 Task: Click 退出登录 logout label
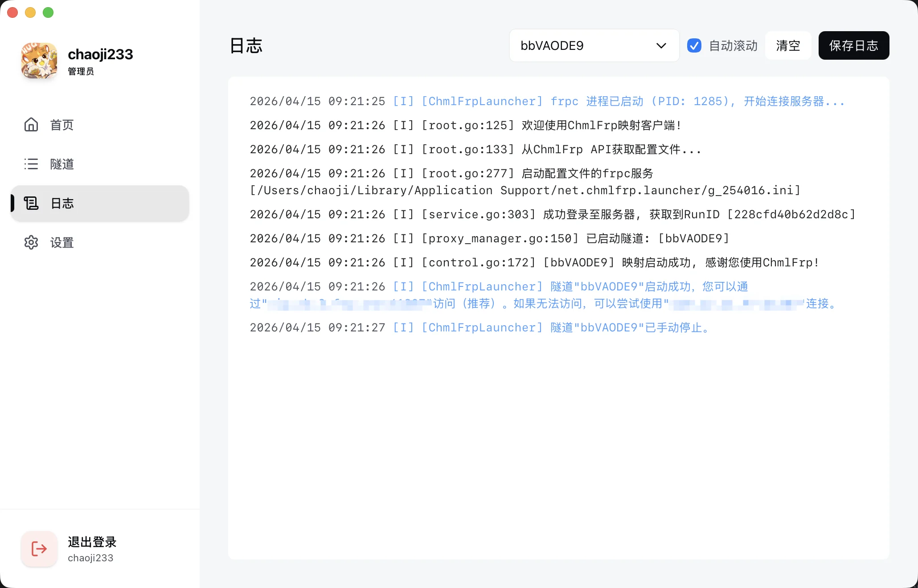pos(92,542)
